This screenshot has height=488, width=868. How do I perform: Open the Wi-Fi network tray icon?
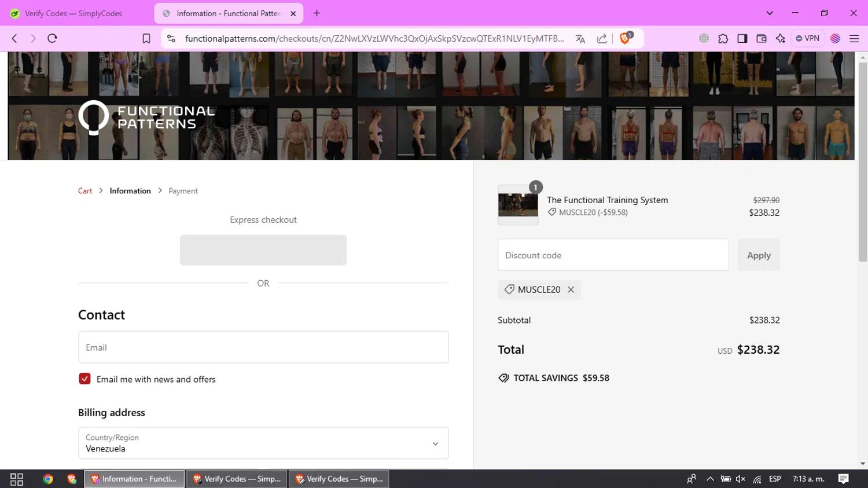point(757,479)
